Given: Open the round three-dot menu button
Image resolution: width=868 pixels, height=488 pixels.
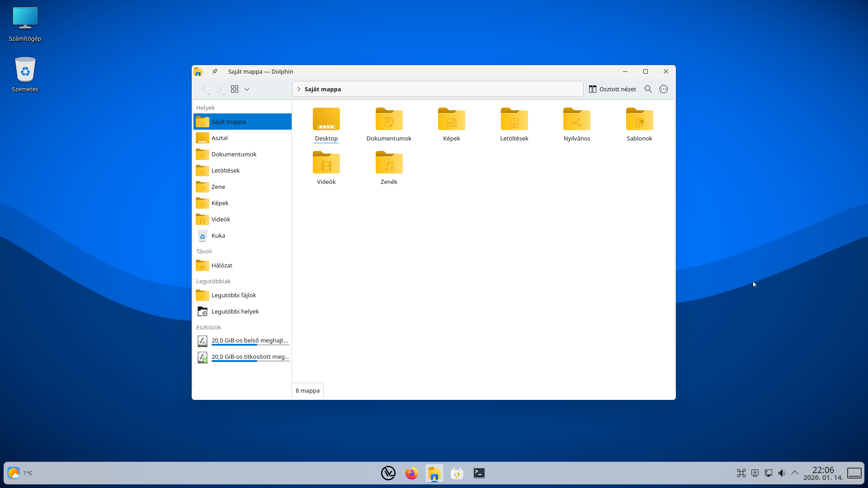Looking at the screenshot, I should pyautogui.click(x=663, y=89).
